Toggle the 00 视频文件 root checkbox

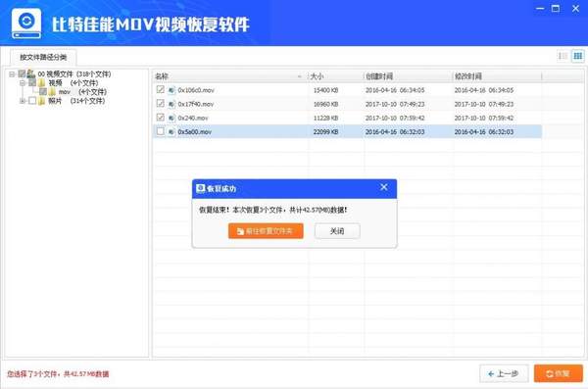(23, 73)
